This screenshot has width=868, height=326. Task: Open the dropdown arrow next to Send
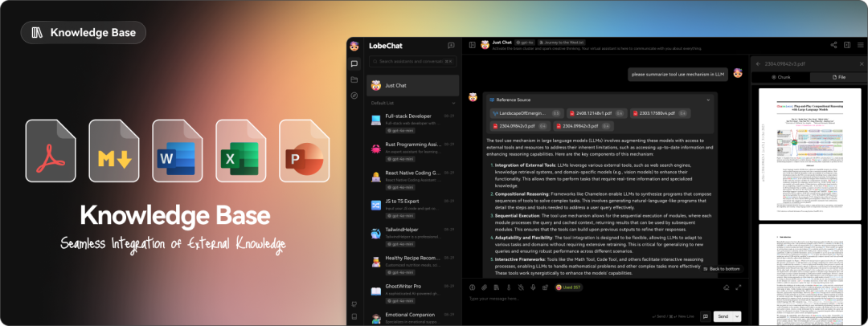tap(737, 316)
